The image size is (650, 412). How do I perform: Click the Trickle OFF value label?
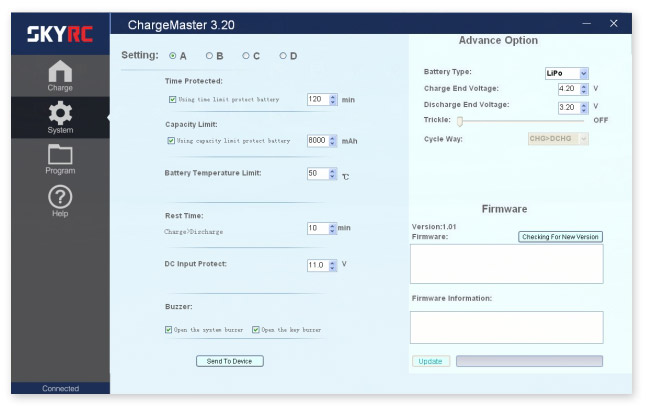(600, 120)
